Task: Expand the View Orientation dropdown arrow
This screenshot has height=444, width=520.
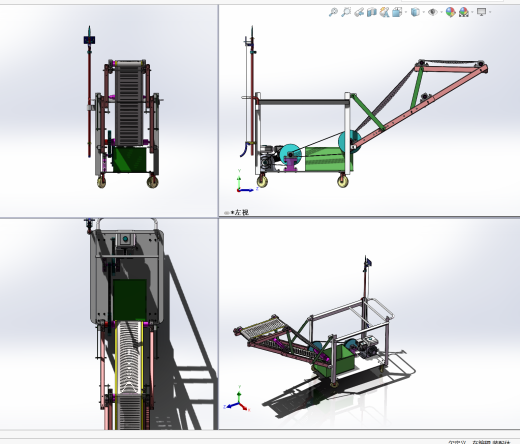Action: (x=405, y=12)
